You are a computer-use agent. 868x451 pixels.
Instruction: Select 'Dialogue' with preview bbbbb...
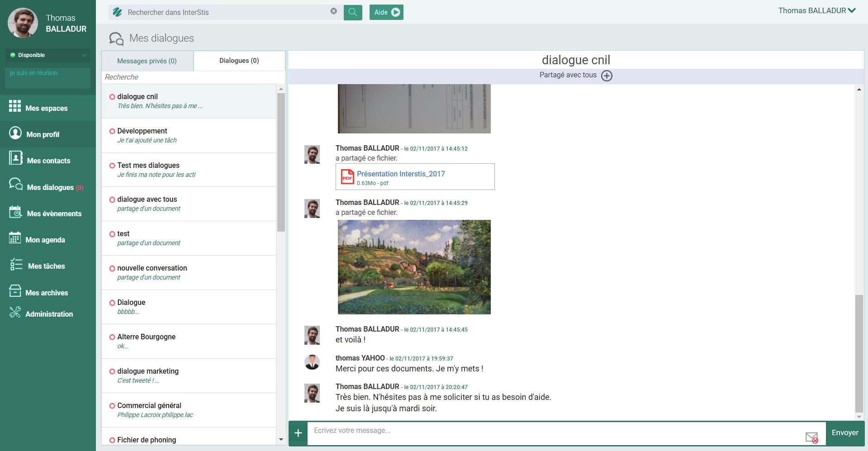(189, 307)
